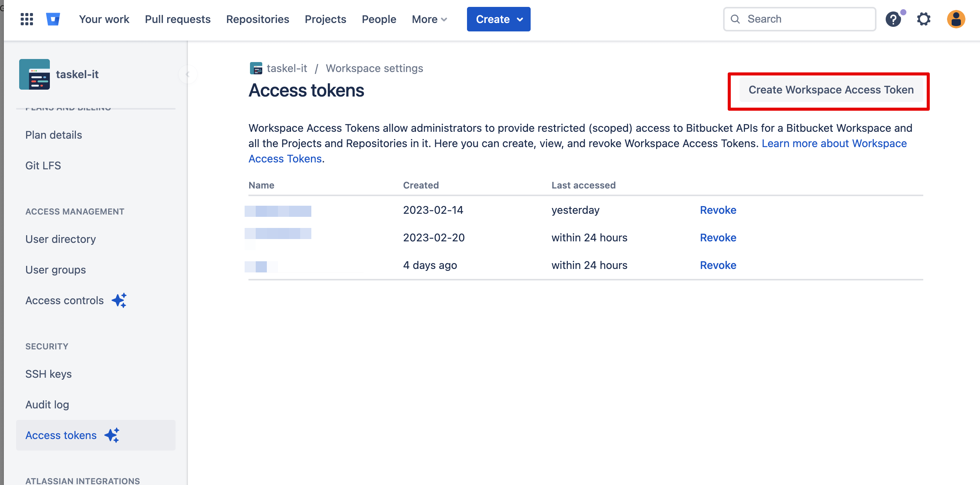Image resolution: width=980 pixels, height=485 pixels.
Task: Open SSH keys in the sidebar
Action: (x=49, y=374)
